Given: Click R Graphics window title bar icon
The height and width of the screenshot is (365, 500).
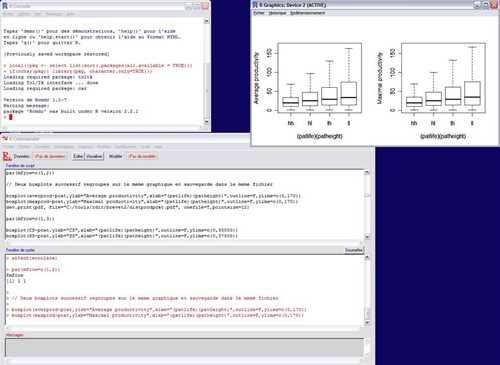Looking at the screenshot, I should 255,5.
